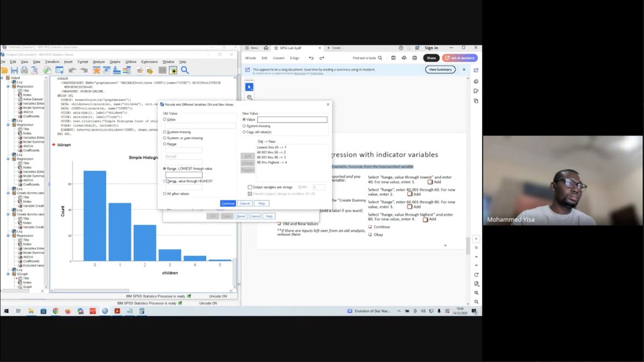Select 'System- or user-missing' radio button
Viewport: 644px width, 362px height.
165,138
